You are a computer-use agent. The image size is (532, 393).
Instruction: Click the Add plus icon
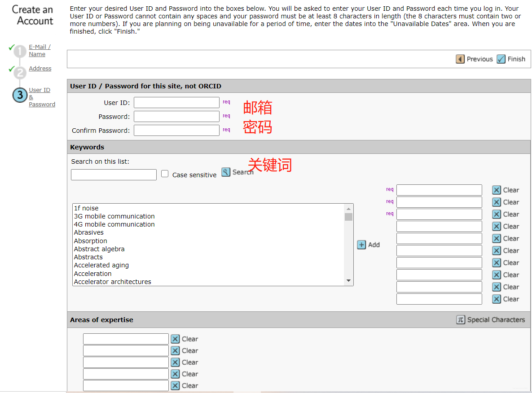361,245
